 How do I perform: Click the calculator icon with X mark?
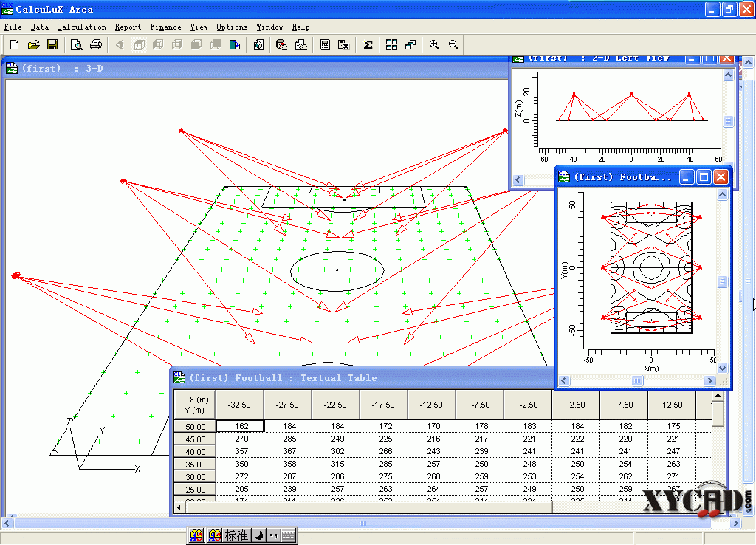343,45
